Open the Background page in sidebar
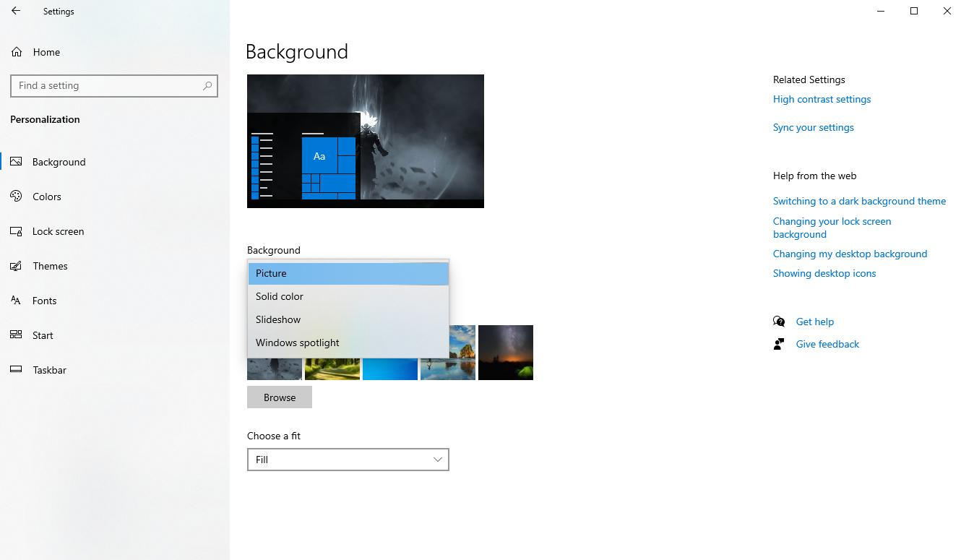 click(x=115, y=162)
